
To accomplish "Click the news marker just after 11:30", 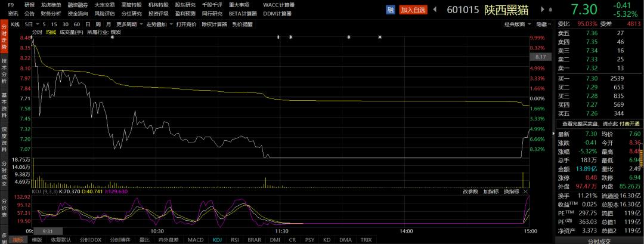I will (291, 38).
